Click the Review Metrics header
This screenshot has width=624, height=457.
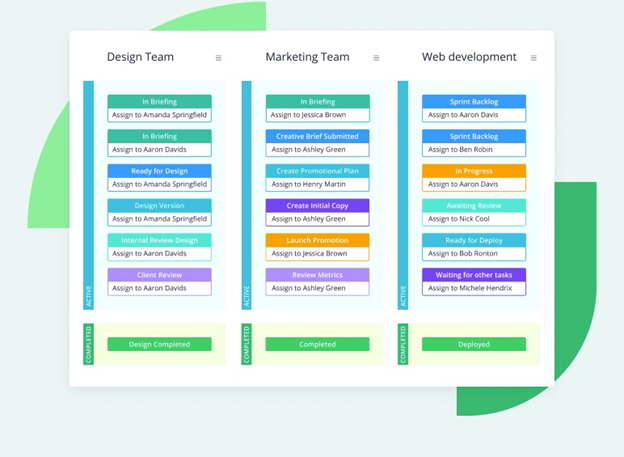pyautogui.click(x=318, y=275)
